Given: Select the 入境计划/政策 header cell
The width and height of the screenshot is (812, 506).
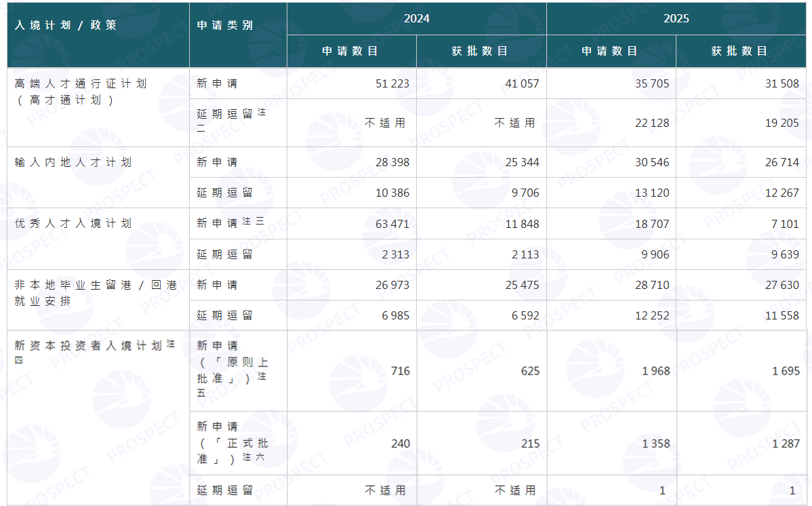Looking at the screenshot, I should coord(98,35).
